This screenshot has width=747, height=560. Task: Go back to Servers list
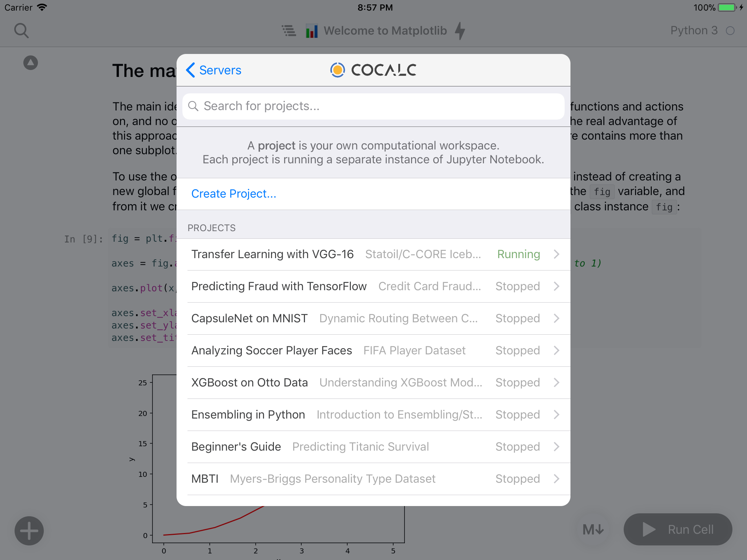214,70
